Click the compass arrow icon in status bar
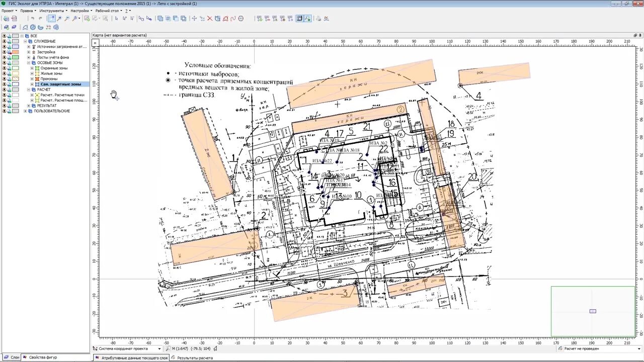 (215, 348)
